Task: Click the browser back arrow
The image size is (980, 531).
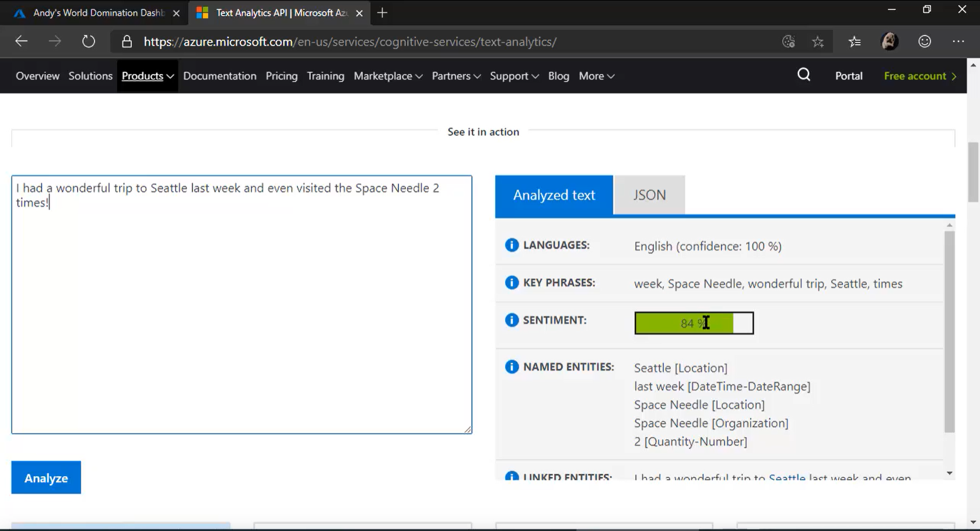Action: tap(22, 41)
